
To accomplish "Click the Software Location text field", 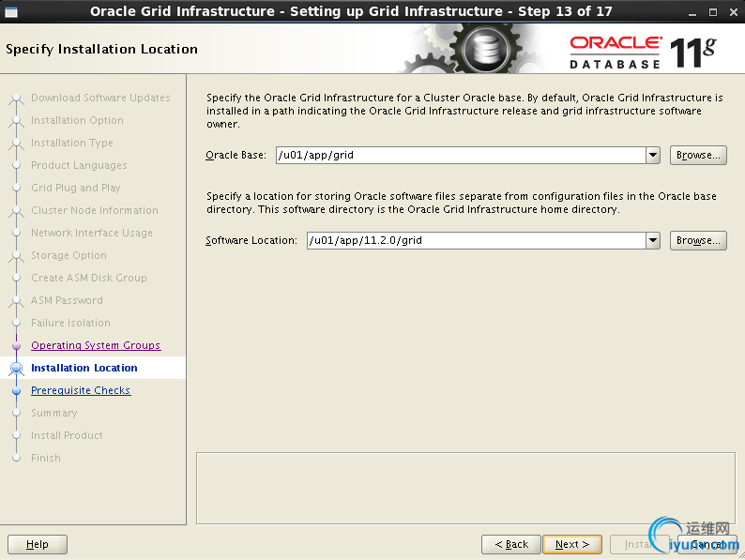I will pos(476,241).
